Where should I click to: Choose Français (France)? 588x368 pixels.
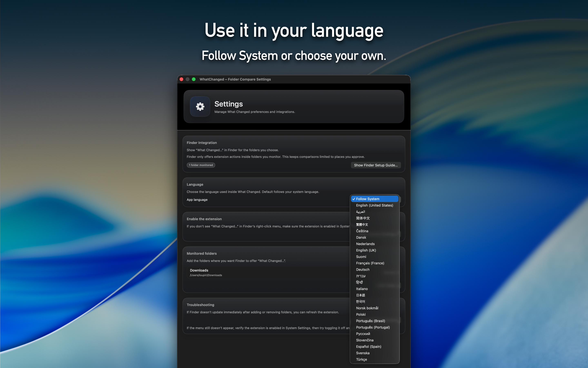tap(374, 263)
